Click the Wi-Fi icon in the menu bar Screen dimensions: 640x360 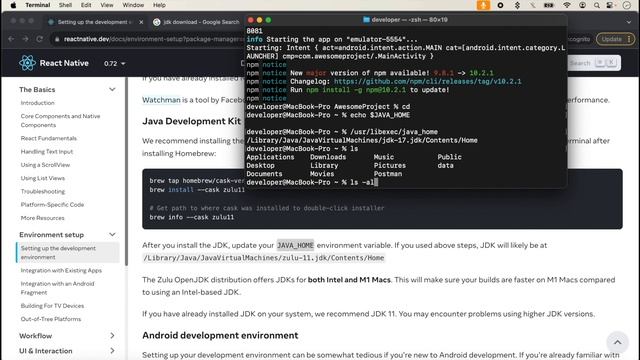(567, 5)
